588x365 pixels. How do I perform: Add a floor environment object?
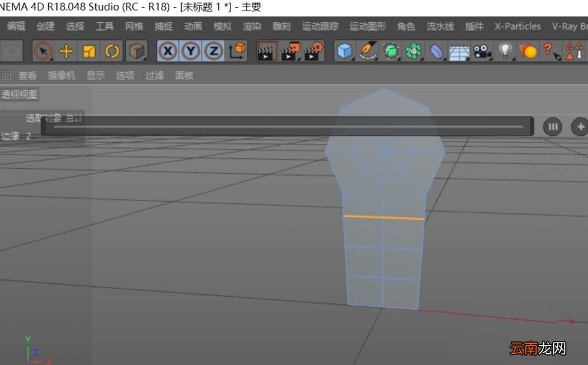point(459,52)
